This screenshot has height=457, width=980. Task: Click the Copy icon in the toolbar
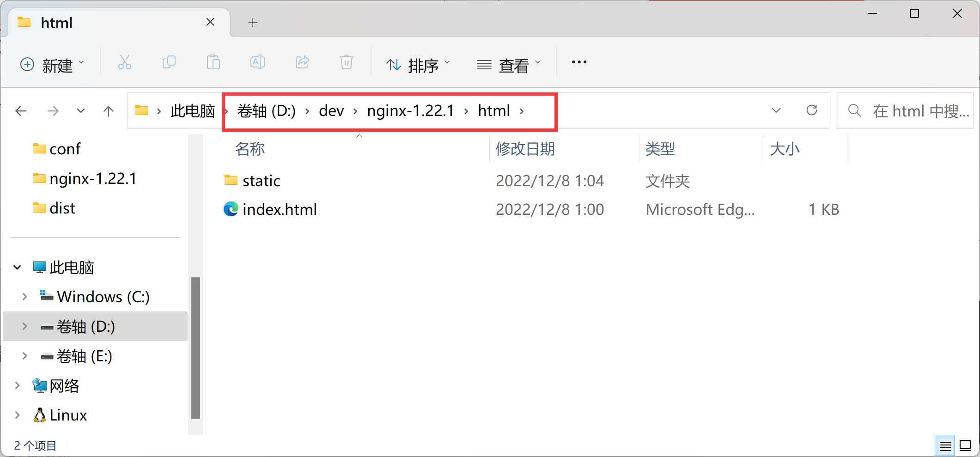[x=169, y=62]
